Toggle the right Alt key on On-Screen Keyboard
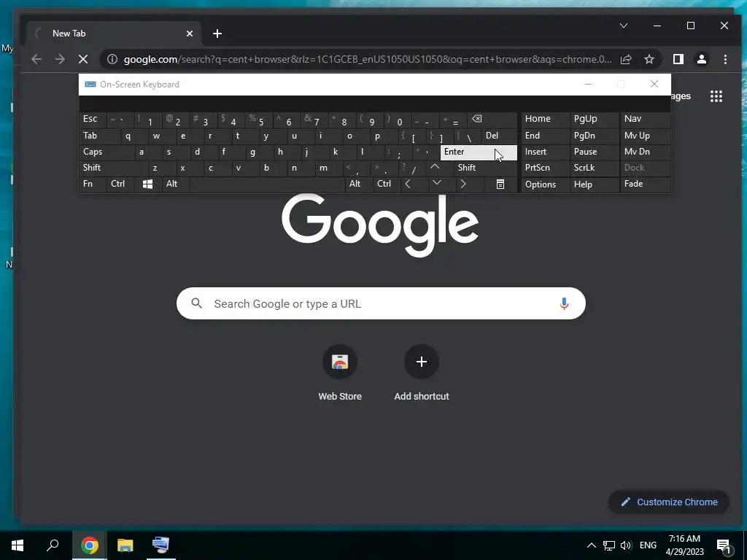The width and height of the screenshot is (747, 560). pyautogui.click(x=359, y=184)
